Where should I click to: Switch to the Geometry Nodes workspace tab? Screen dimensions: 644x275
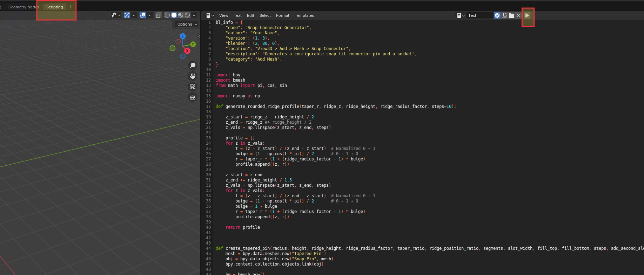(x=24, y=7)
